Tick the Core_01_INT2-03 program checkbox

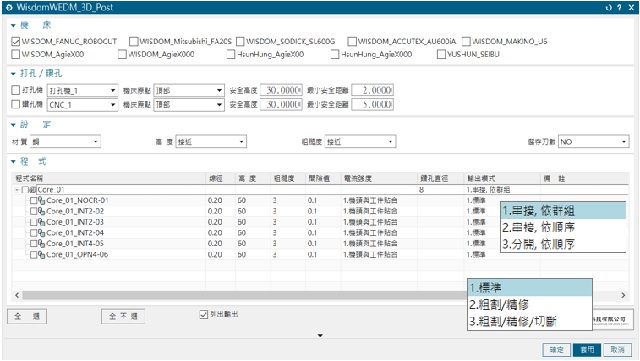coord(33,222)
